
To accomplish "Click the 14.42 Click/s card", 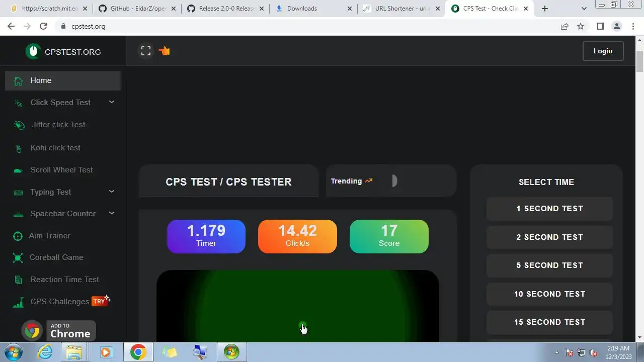I will [297, 236].
